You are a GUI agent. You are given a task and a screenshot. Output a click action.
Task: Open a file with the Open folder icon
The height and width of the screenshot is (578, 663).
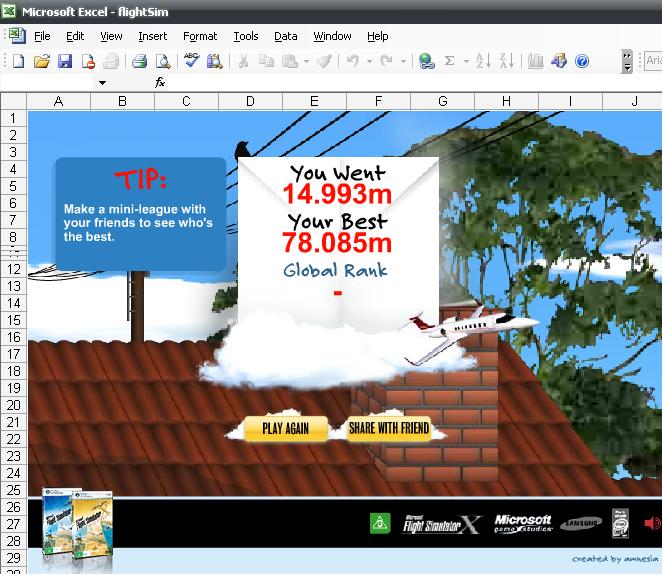42,61
